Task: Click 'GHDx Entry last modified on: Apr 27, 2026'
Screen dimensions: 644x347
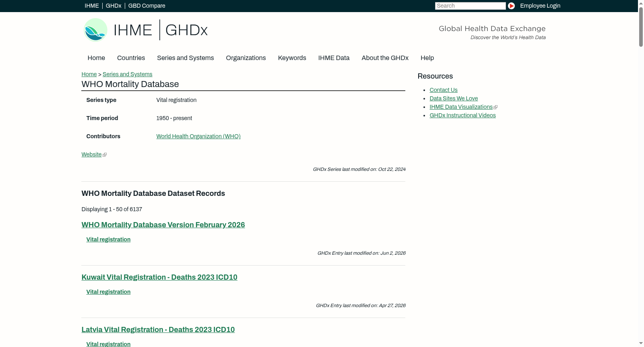Action: click(x=361, y=305)
